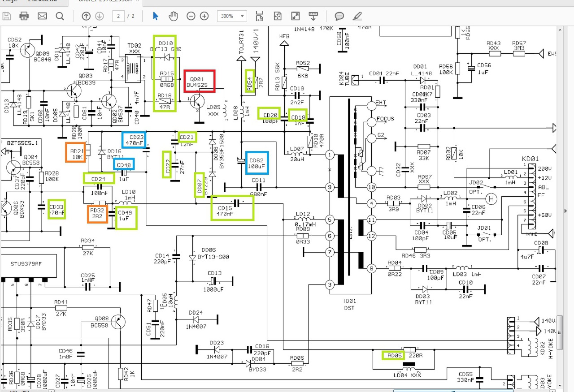Click the save disk icon
The width and height of the screenshot is (574, 392).
(6, 16)
